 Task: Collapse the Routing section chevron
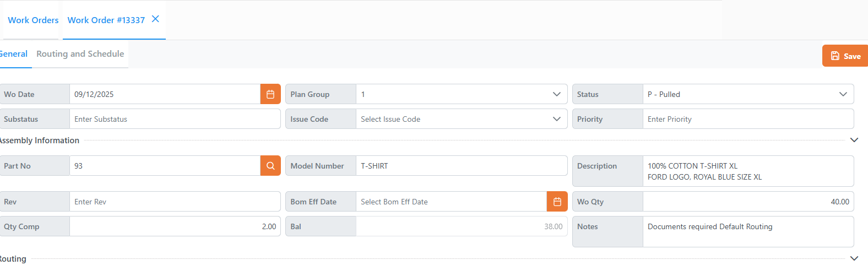pos(854,258)
